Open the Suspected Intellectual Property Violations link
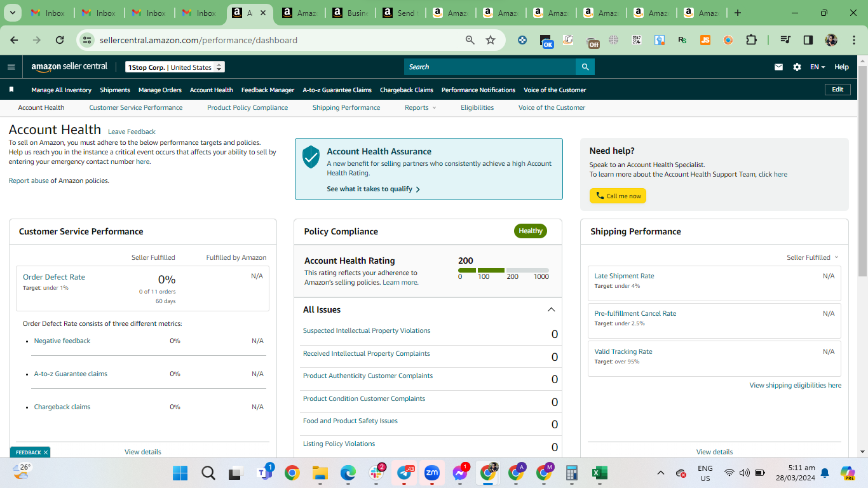The image size is (868, 488). 367,330
